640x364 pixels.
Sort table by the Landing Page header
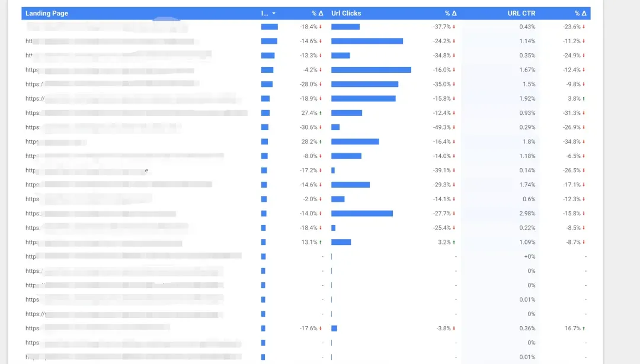tap(47, 13)
